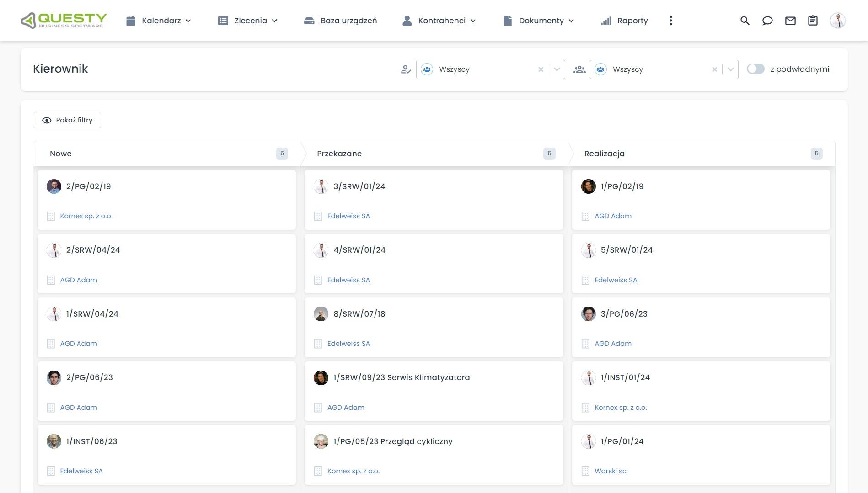The image size is (868, 493).
Task: Clear the first Wszyscy filter selection
Action: [541, 69]
